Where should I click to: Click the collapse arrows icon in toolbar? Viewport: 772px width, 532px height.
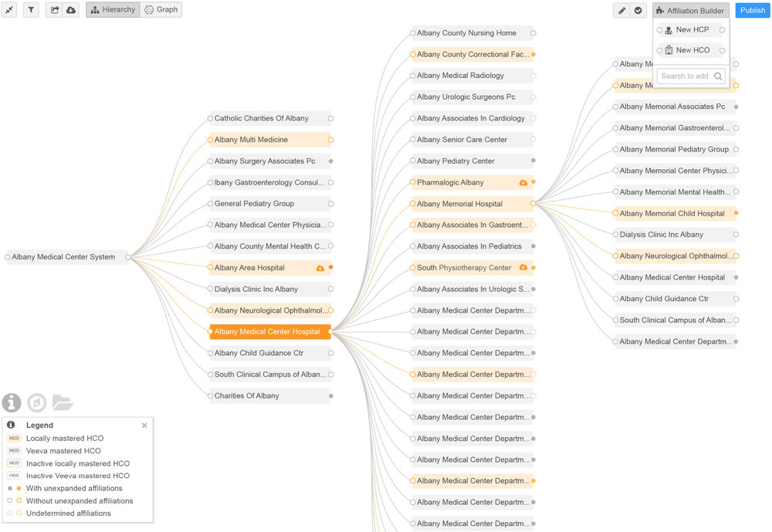click(x=9, y=10)
